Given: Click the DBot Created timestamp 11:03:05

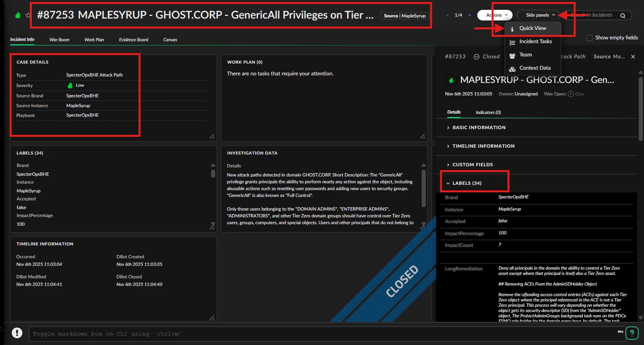Looking at the screenshot, I should (139, 264).
